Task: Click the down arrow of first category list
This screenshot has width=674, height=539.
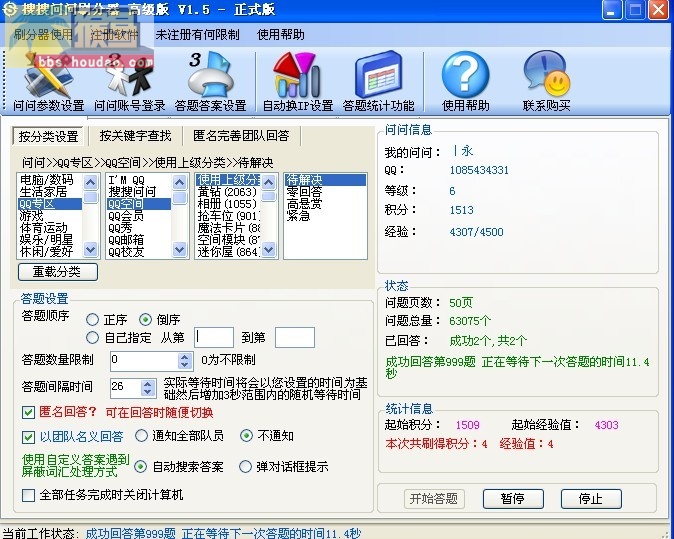Action: coord(90,249)
